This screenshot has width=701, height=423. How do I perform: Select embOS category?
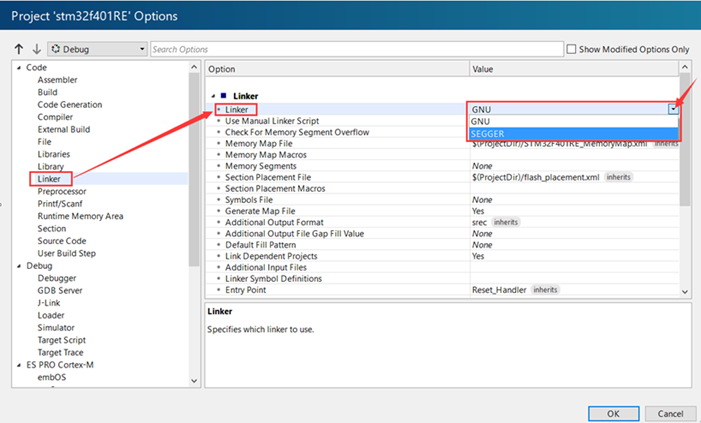52,377
